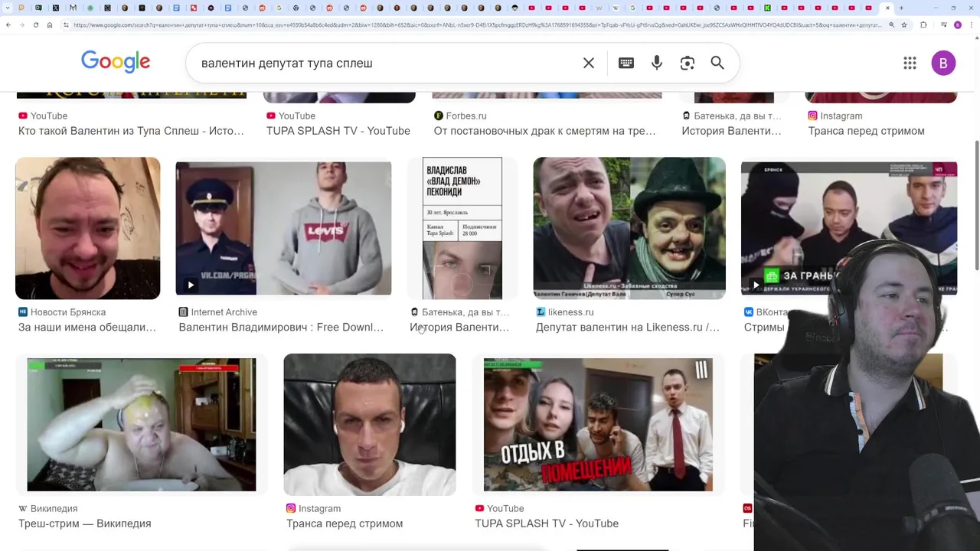980x551 pixels.
Task: Open the Chrome extensions puzzle icon
Action: pyautogui.click(x=923, y=24)
